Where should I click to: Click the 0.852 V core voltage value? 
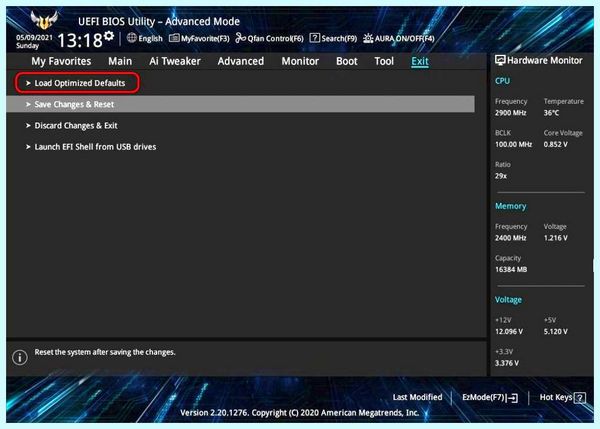click(x=556, y=144)
